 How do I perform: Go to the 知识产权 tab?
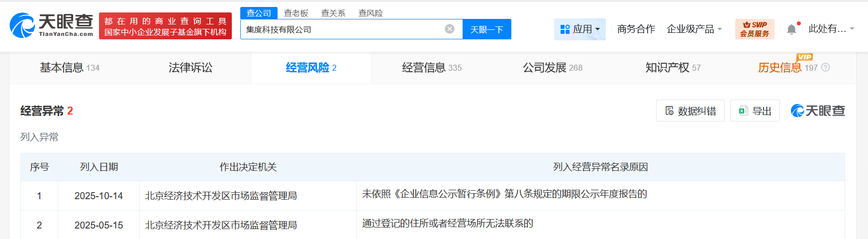[x=673, y=68]
